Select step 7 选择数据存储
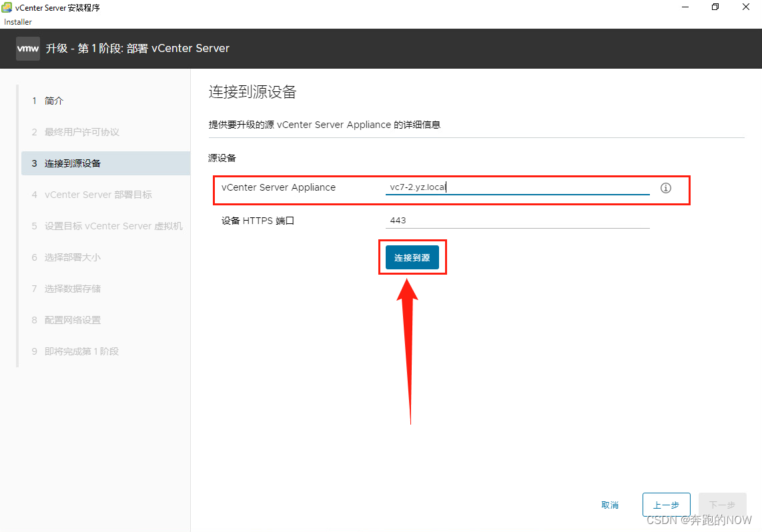 (x=106, y=289)
